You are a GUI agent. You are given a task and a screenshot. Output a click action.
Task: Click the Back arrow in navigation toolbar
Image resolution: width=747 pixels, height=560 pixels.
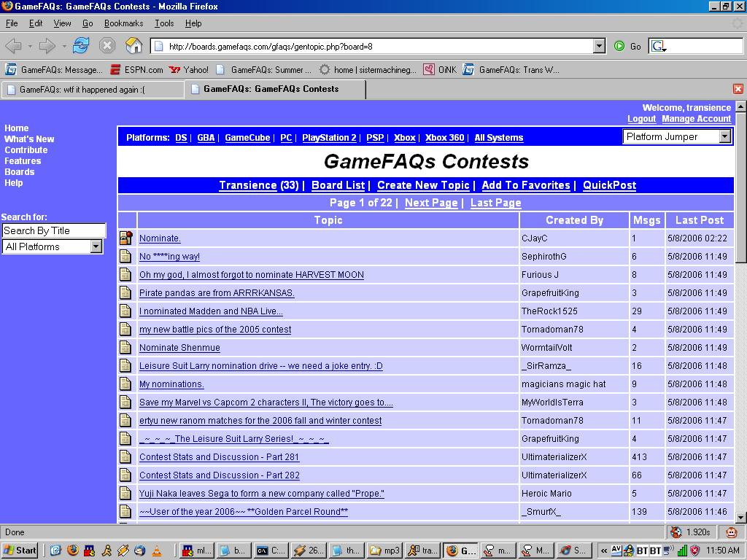click(x=13, y=46)
